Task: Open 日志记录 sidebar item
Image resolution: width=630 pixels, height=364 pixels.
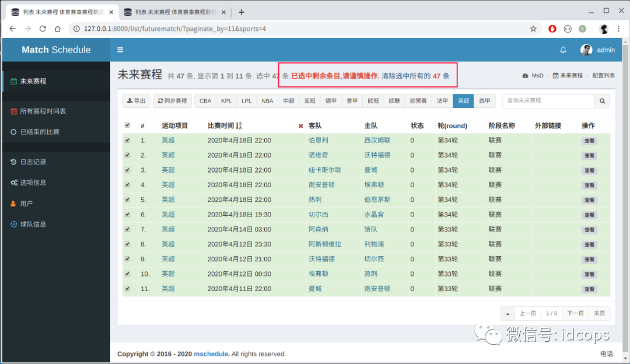Action: point(56,162)
